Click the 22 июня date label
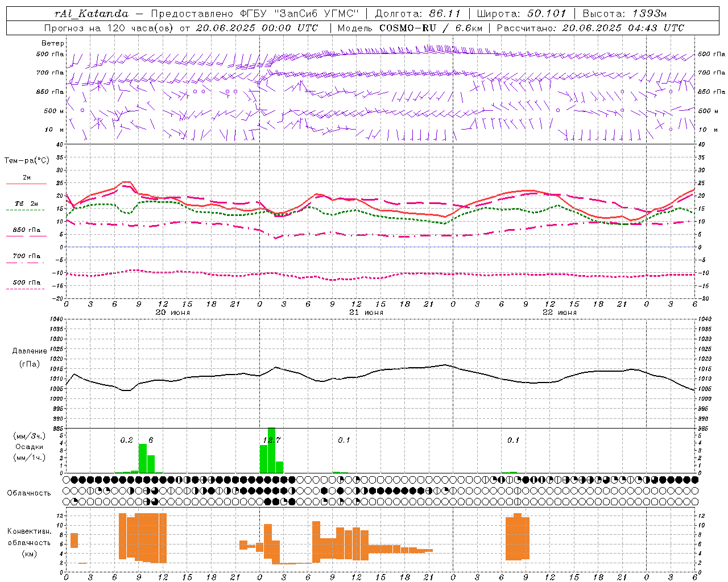 (x=560, y=312)
